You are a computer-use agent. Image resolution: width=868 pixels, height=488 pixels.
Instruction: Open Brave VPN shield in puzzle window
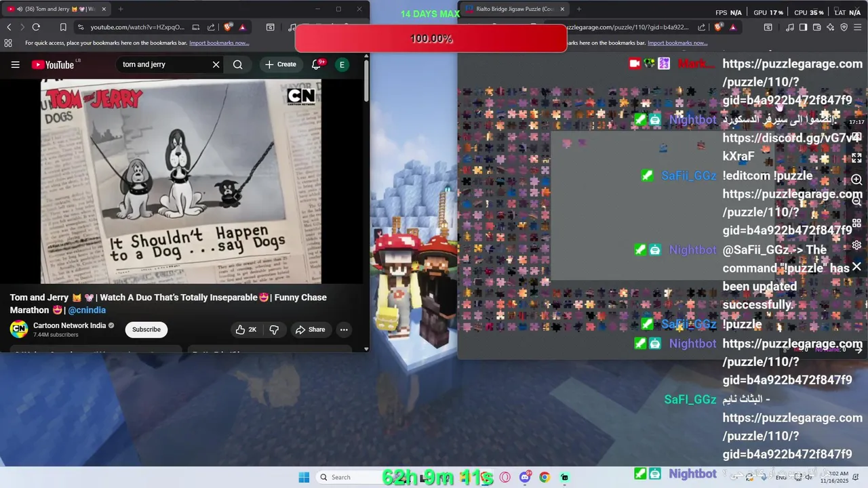pos(844,27)
